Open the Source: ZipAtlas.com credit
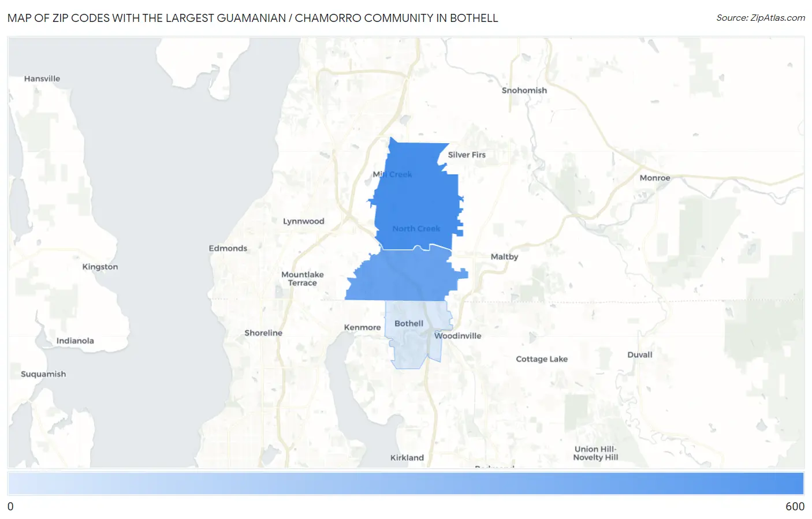Viewport: 812px width, 519px height. click(x=761, y=18)
